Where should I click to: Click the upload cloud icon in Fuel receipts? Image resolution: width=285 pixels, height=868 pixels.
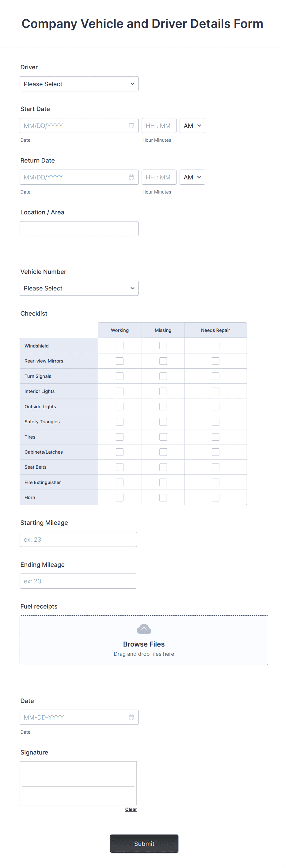click(x=144, y=629)
